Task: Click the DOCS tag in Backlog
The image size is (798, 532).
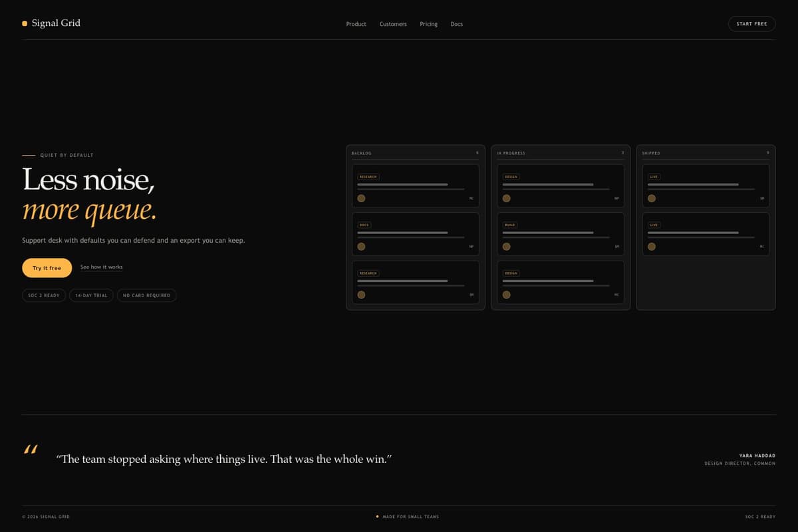Action: coord(364,225)
